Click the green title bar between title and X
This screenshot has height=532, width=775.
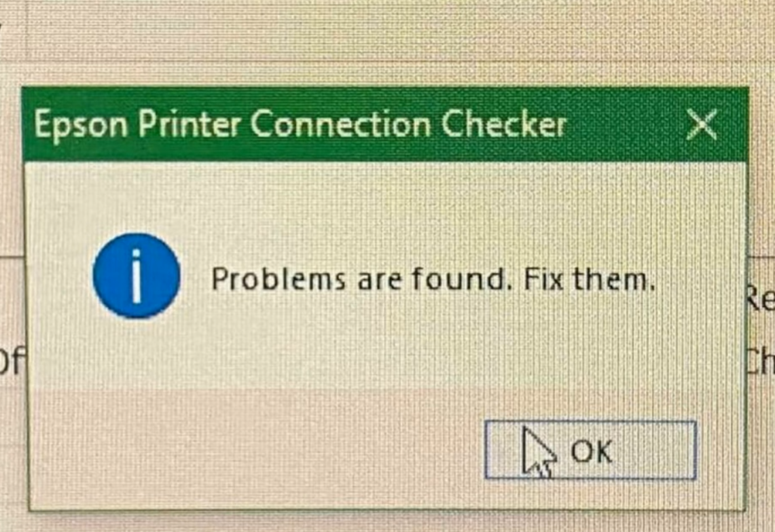click(626, 124)
